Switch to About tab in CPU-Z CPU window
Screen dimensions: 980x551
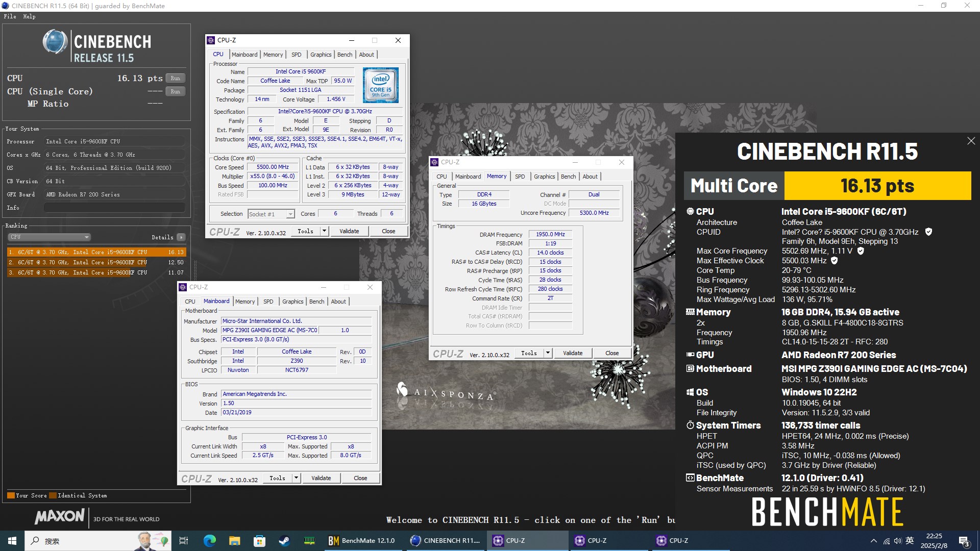point(366,55)
